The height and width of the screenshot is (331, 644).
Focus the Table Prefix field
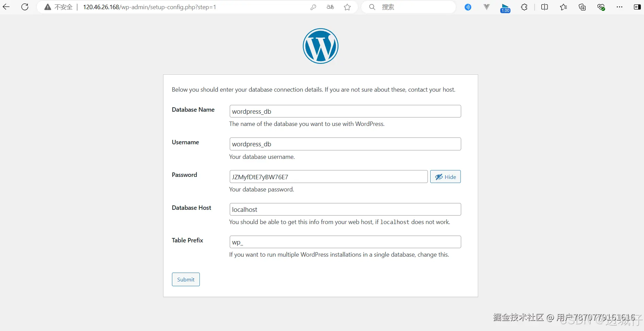point(345,242)
